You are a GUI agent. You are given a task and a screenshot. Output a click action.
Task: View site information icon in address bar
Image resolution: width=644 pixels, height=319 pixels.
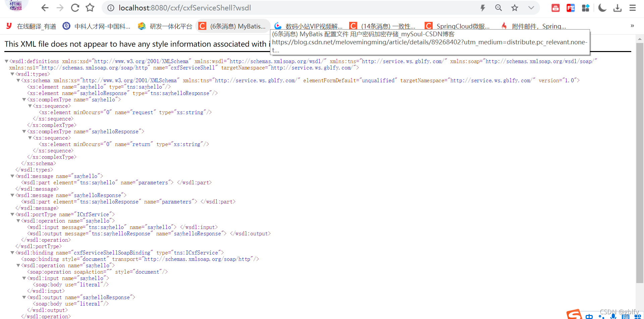111,8
